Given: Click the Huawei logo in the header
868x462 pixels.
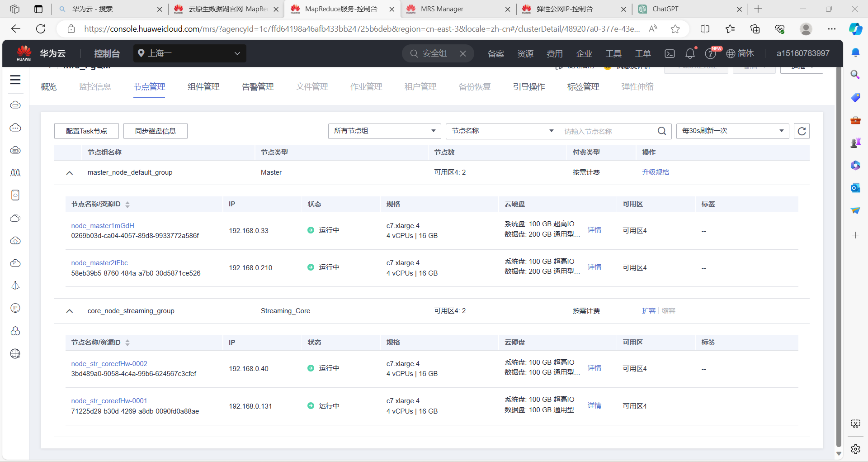Looking at the screenshot, I should pos(24,53).
